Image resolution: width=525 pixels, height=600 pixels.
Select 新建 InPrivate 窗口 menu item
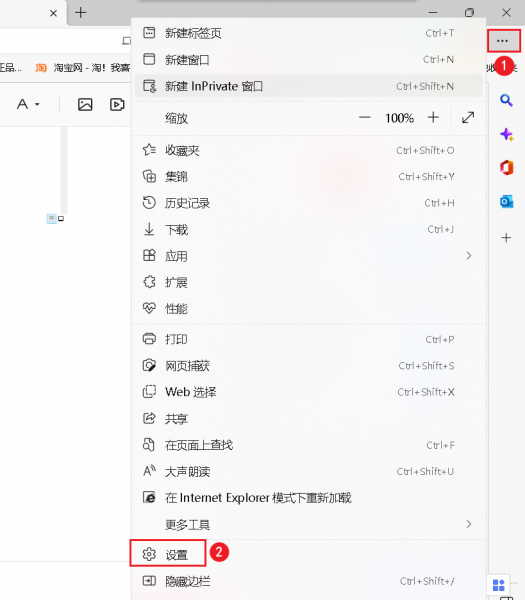[x=308, y=86]
